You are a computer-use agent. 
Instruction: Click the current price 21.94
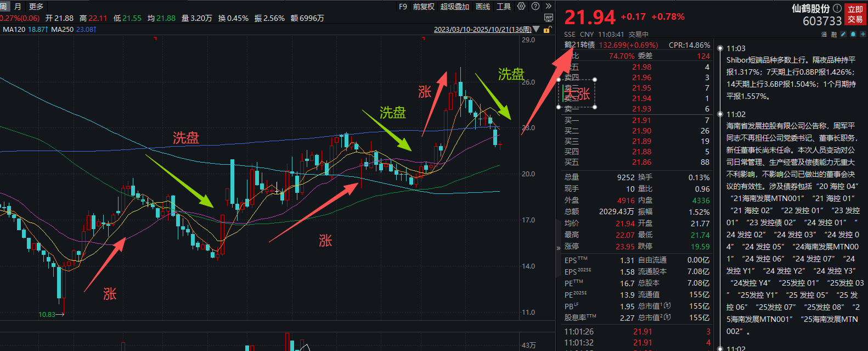(x=590, y=18)
